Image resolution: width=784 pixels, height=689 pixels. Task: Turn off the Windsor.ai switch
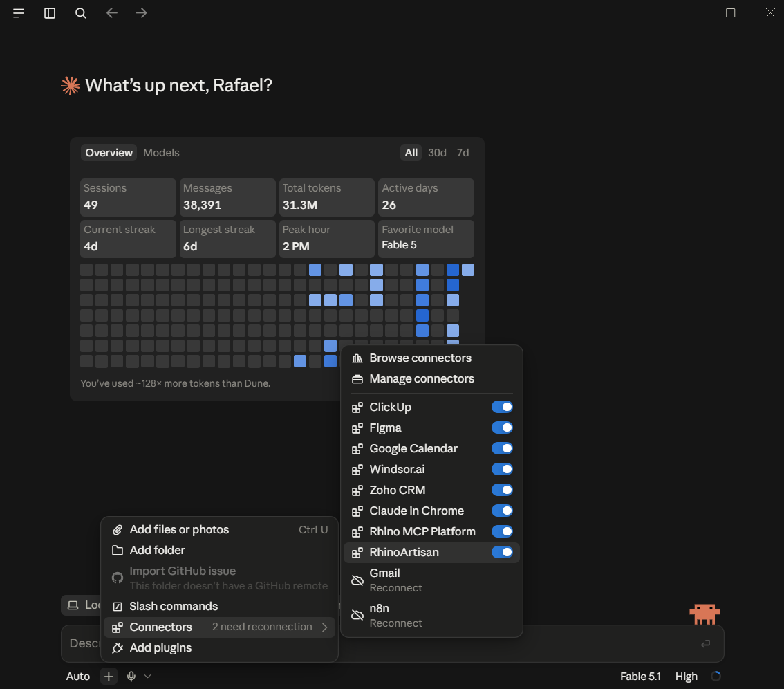(x=502, y=469)
